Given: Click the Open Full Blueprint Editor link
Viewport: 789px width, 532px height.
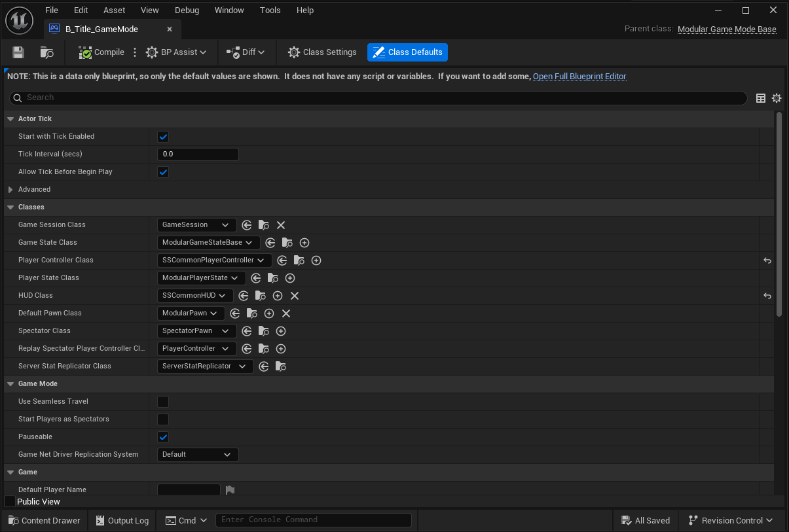Looking at the screenshot, I should click(x=579, y=76).
